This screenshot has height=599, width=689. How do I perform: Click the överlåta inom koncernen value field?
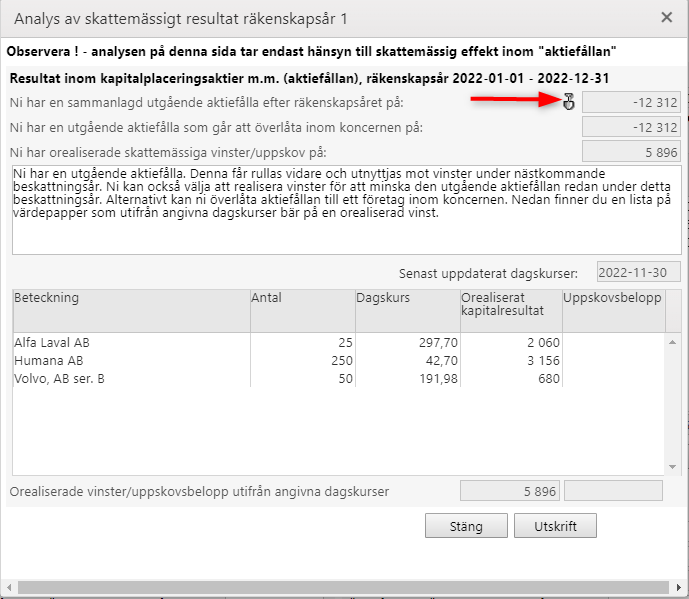click(631, 127)
